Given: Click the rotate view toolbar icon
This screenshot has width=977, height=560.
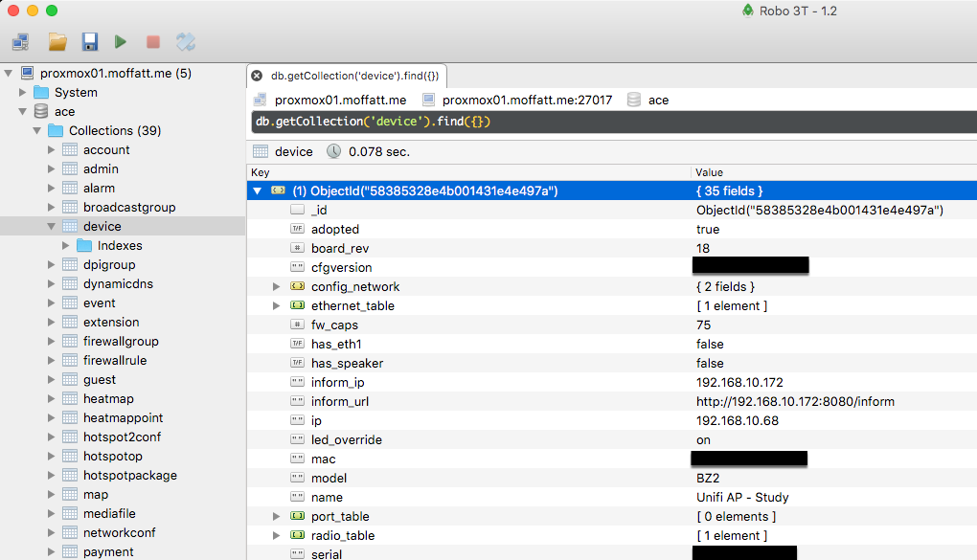Looking at the screenshot, I should coord(185,41).
